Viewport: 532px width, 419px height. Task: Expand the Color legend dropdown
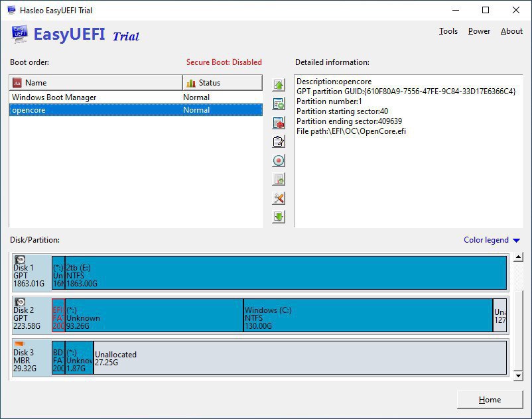click(x=492, y=240)
